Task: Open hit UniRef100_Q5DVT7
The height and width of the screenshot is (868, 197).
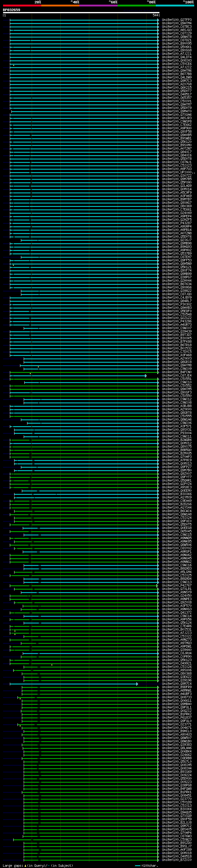Action: point(177,91)
